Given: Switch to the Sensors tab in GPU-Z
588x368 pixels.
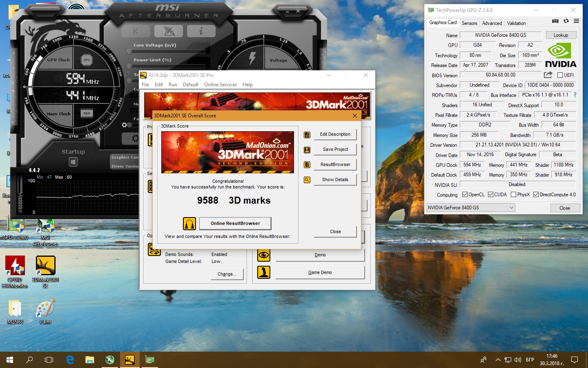Looking at the screenshot, I should (469, 23).
